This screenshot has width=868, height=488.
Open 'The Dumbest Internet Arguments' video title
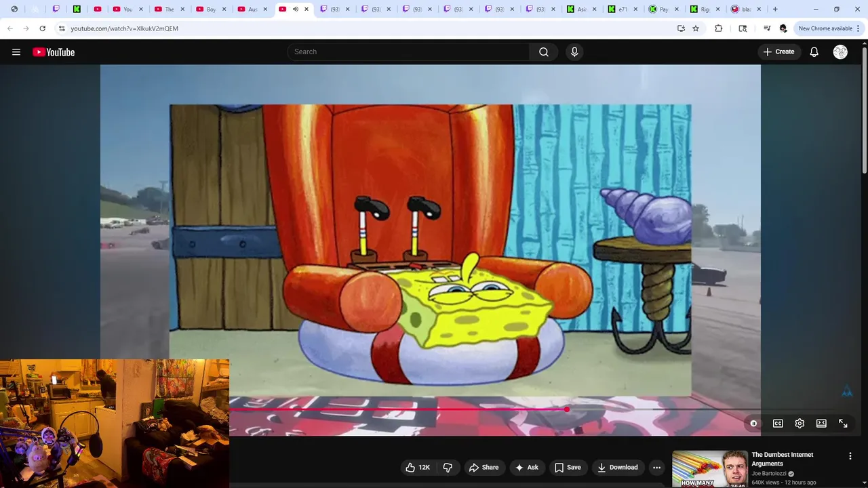(783, 460)
